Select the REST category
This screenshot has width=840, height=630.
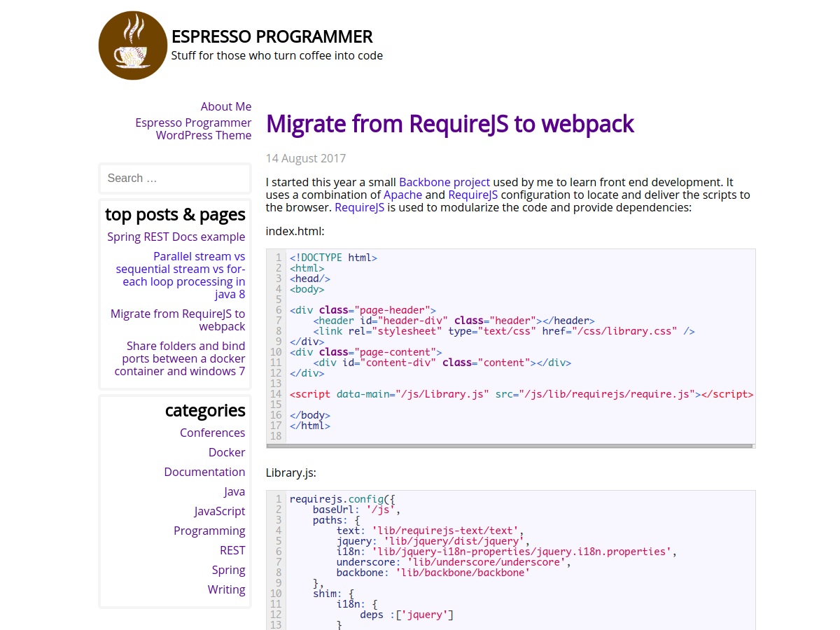click(232, 550)
